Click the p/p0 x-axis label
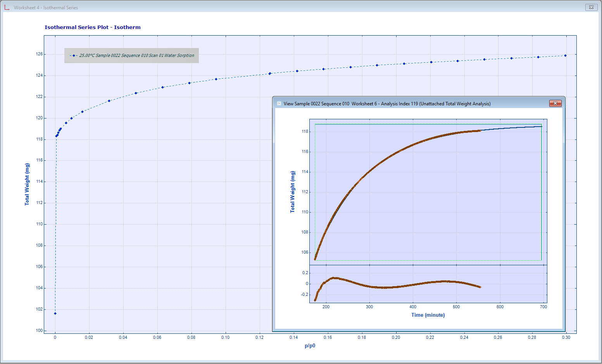Screen dimensions: 602x364 point(310,345)
